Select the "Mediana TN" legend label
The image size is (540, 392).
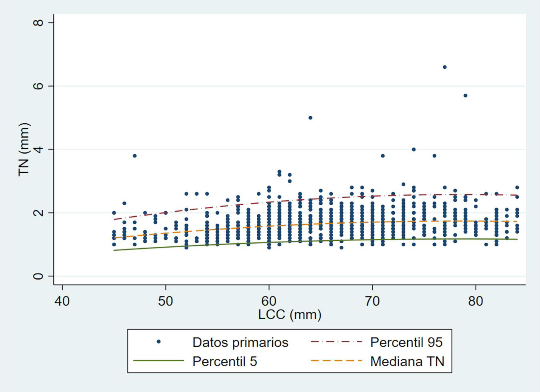point(407,361)
